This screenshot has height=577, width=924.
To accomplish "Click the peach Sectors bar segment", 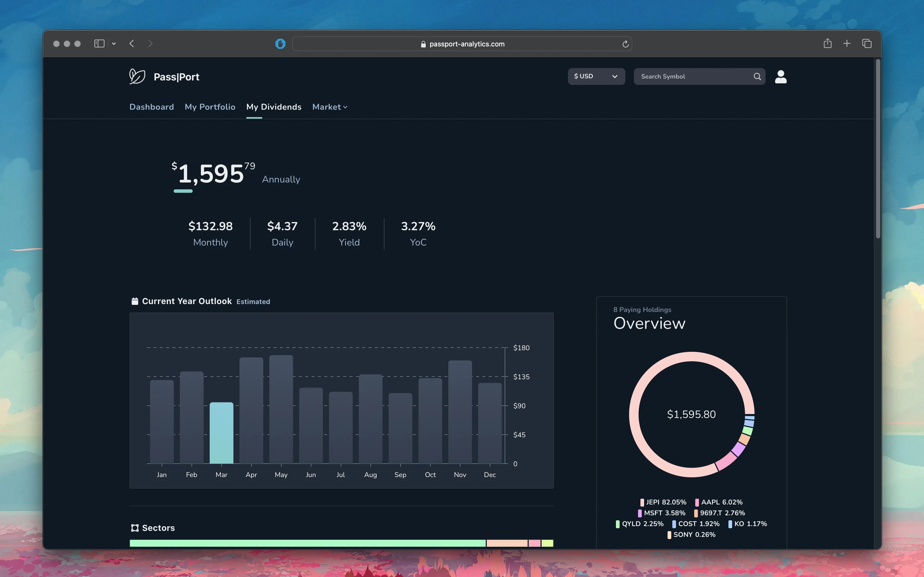I will point(507,543).
